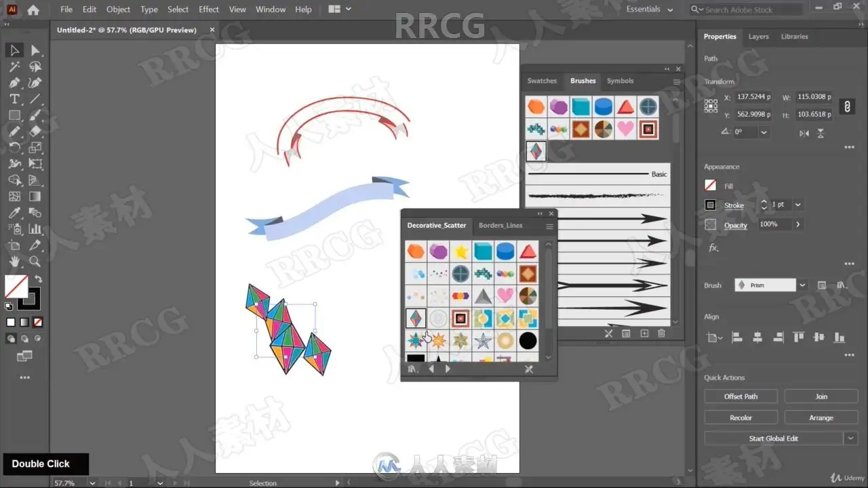Click the Arrange button
Viewport: 868px width, 488px height.
tap(821, 418)
